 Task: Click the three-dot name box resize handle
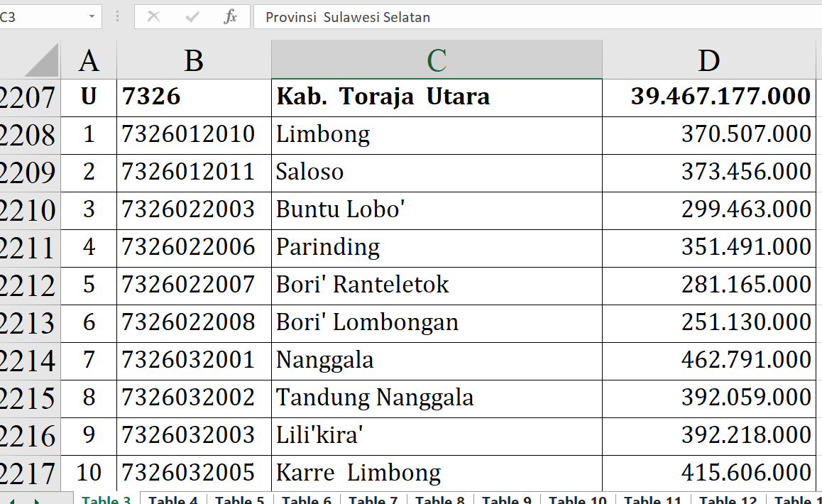[117, 17]
